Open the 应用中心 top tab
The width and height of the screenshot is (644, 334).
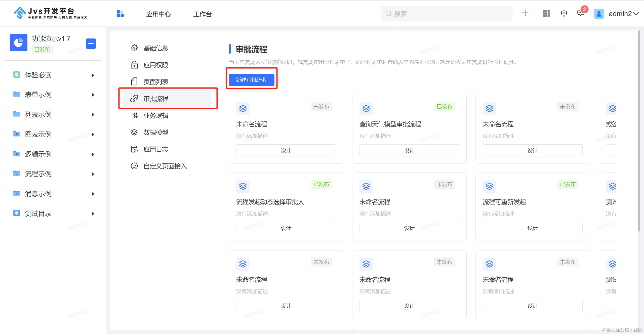[x=158, y=14]
